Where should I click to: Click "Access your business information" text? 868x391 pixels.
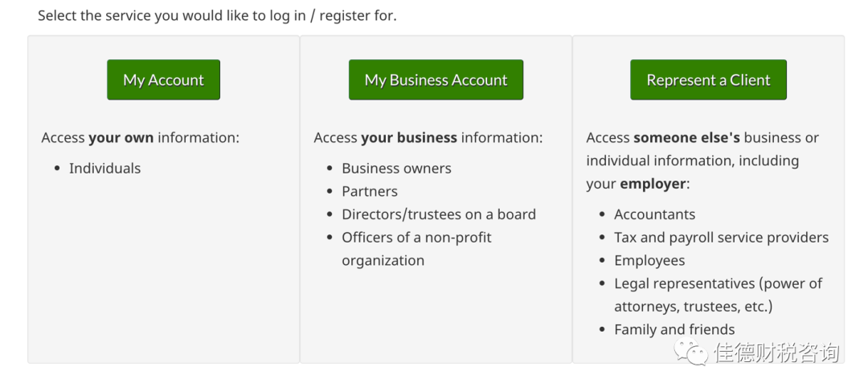tap(428, 137)
